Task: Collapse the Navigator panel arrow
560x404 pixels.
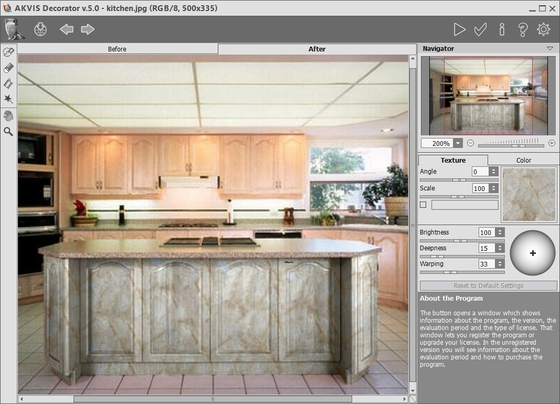Action: pos(550,48)
